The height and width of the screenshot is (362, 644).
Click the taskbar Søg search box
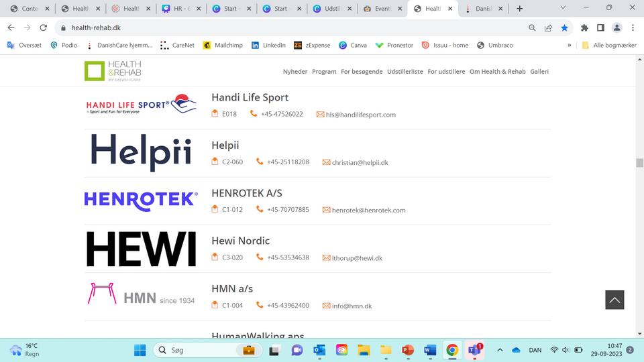pos(208,350)
